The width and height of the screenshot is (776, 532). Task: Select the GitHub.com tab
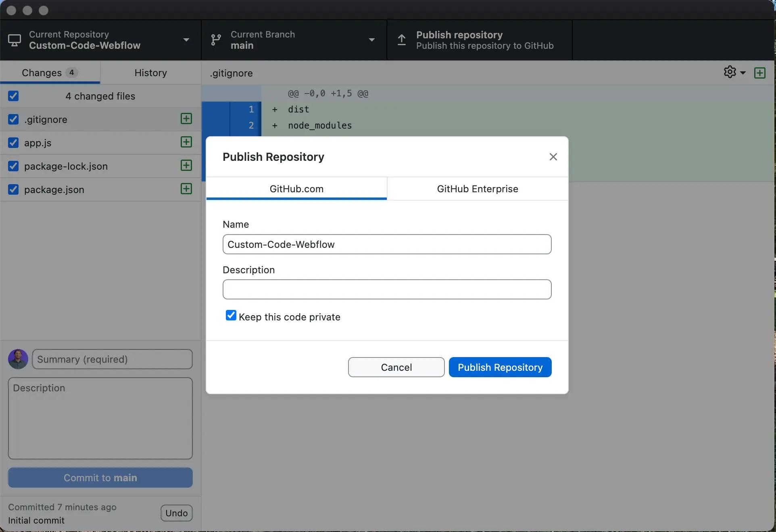(296, 189)
